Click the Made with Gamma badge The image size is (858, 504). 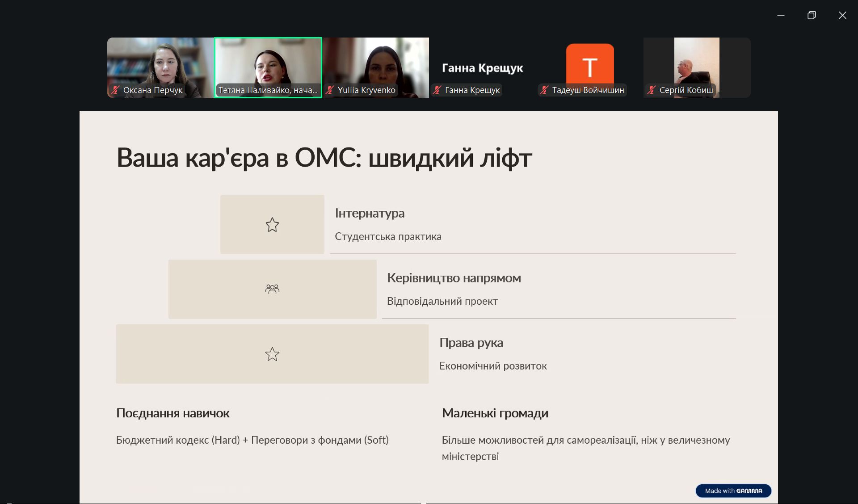coord(733,491)
